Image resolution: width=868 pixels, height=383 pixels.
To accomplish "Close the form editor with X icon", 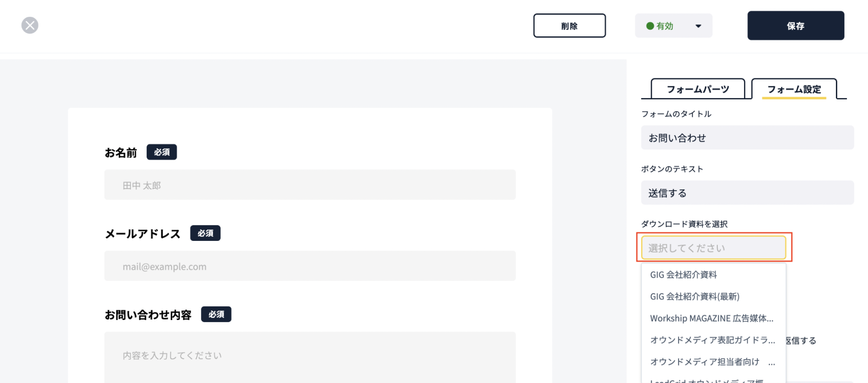I will tap(30, 25).
